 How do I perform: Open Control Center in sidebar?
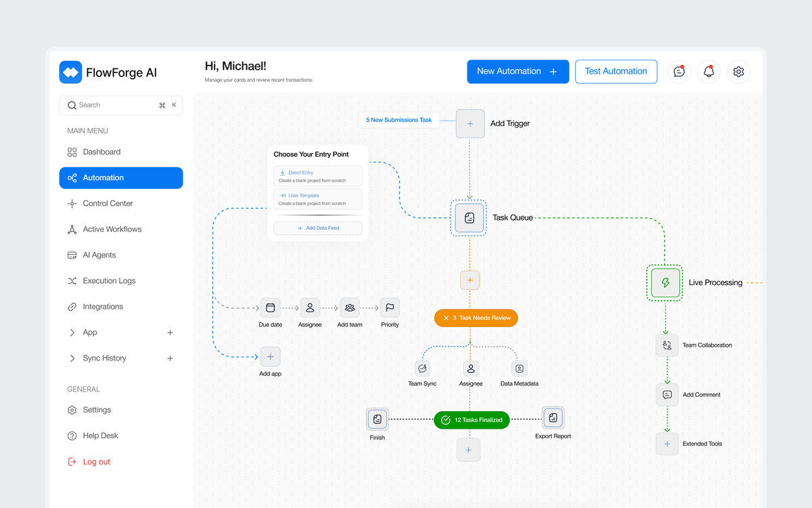coord(121,203)
